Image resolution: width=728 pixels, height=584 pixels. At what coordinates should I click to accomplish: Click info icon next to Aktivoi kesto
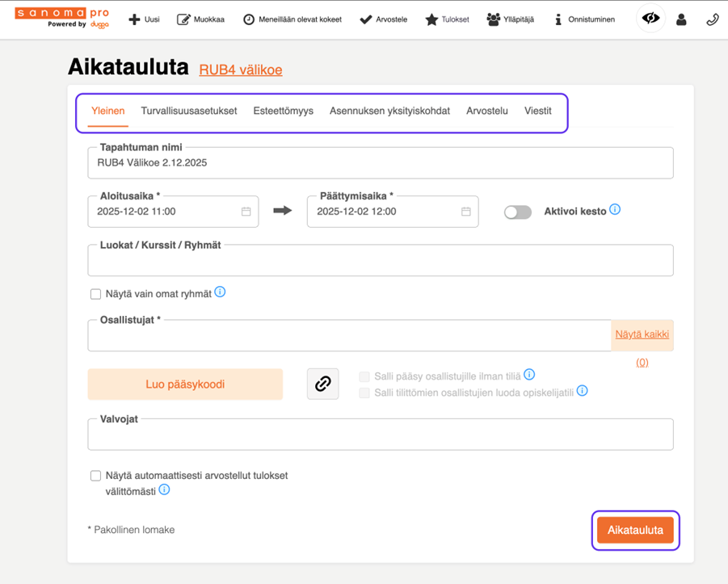click(615, 210)
